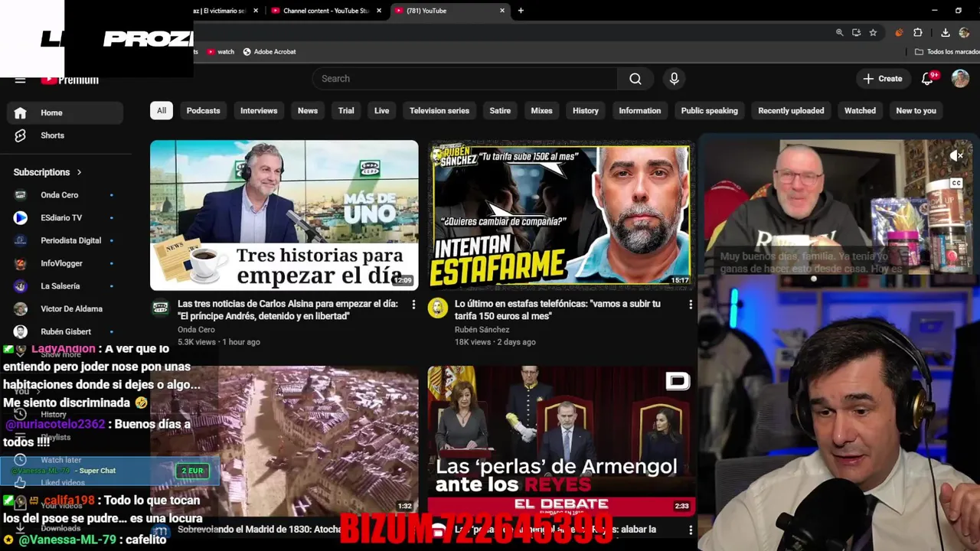Open options menu for the Carlos Alsina video
This screenshot has width=980, height=551.
pyautogui.click(x=413, y=305)
